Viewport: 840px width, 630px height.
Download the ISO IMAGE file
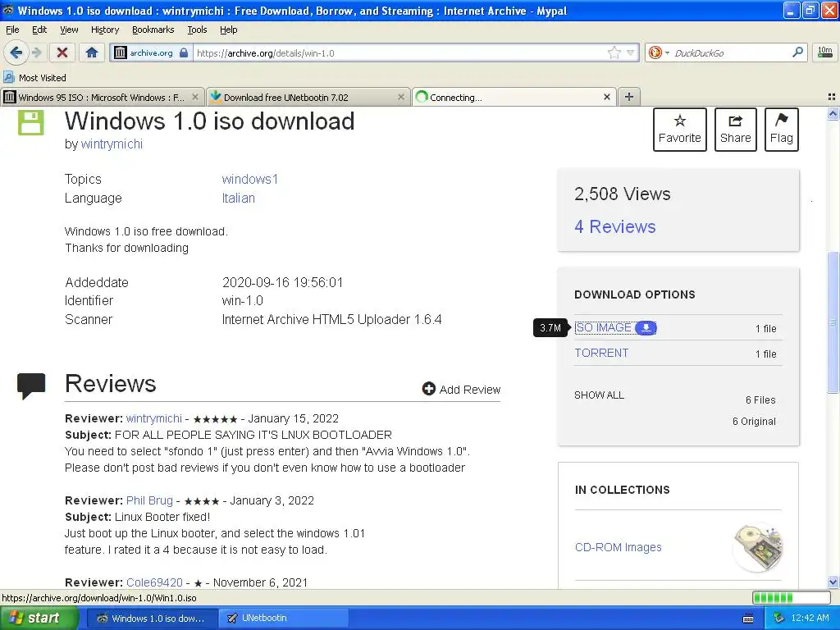pos(603,327)
